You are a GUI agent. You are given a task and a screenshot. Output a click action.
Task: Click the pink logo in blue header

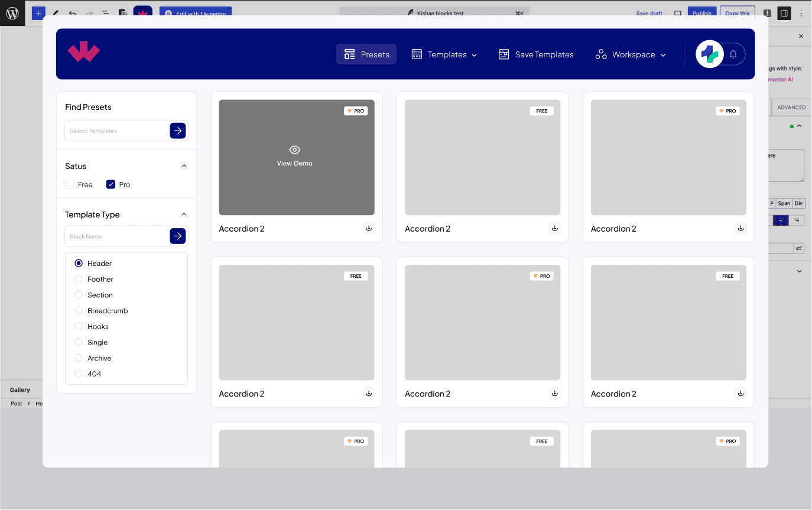point(84,53)
